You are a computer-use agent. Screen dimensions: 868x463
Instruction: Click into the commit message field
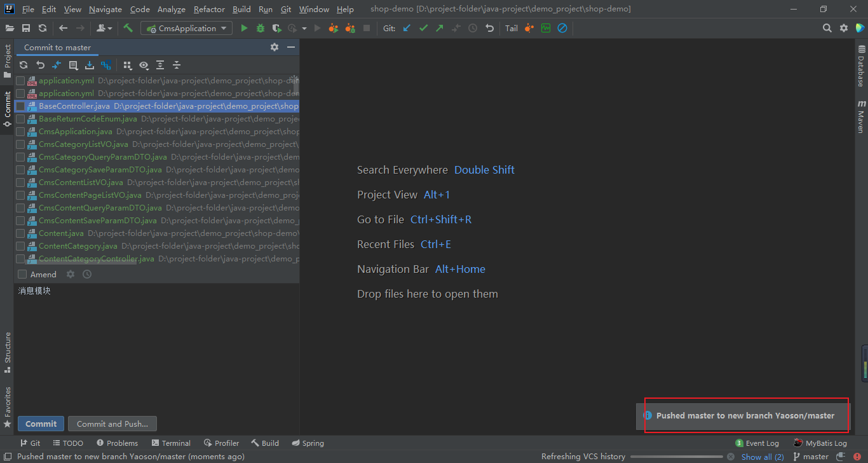click(x=156, y=347)
